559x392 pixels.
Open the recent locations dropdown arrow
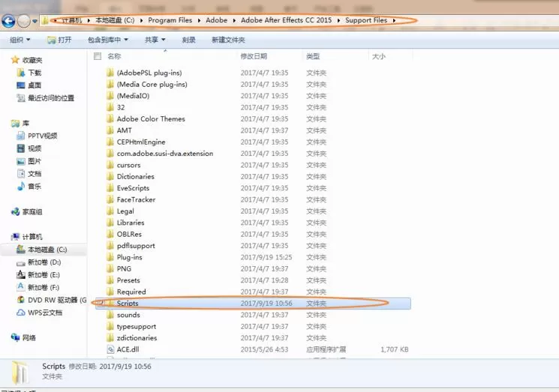(x=35, y=21)
